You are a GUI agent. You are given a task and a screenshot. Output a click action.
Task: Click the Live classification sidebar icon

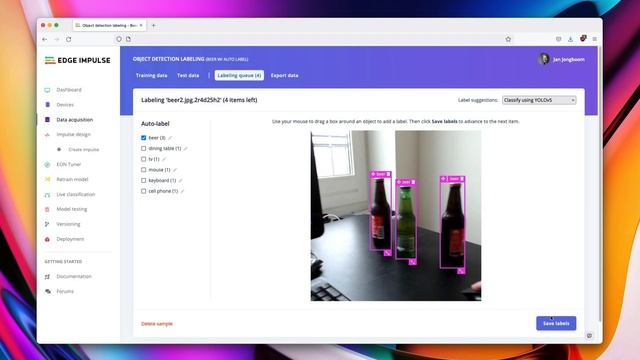(x=47, y=194)
